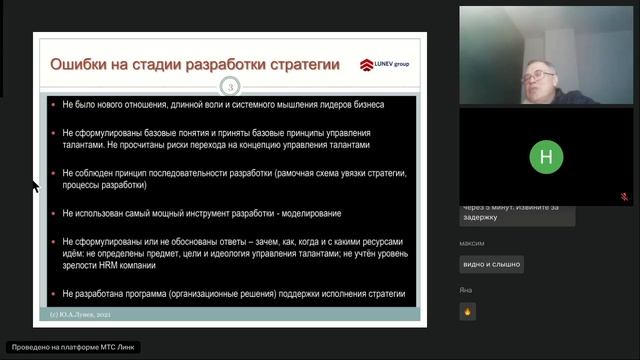Screen dimensions: 640x360
Task: Click the muted microphone icon on H's tile
Action: tap(624, 197)
